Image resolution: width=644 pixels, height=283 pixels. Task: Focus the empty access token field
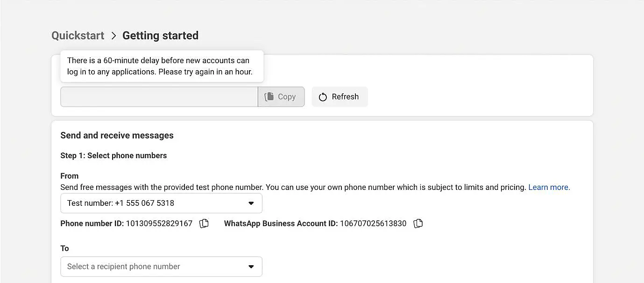tap(159, 97)
